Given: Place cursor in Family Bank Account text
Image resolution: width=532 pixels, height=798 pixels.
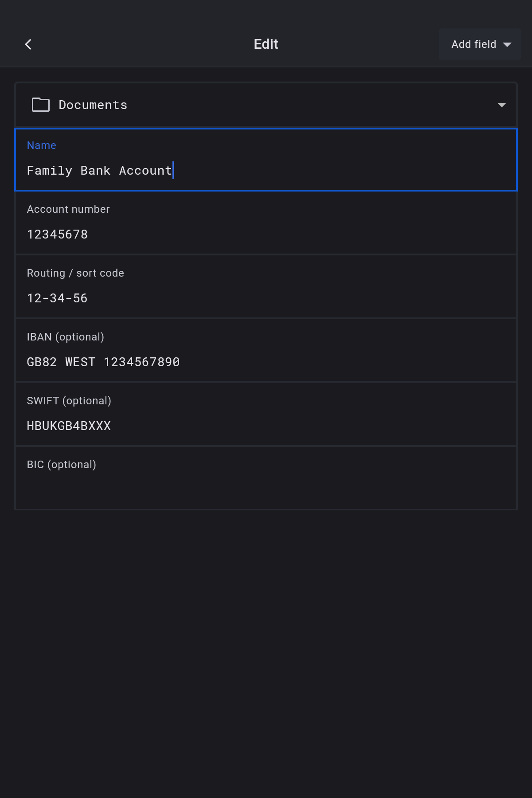Looking at the screenshot, I should tap(99, 171).
